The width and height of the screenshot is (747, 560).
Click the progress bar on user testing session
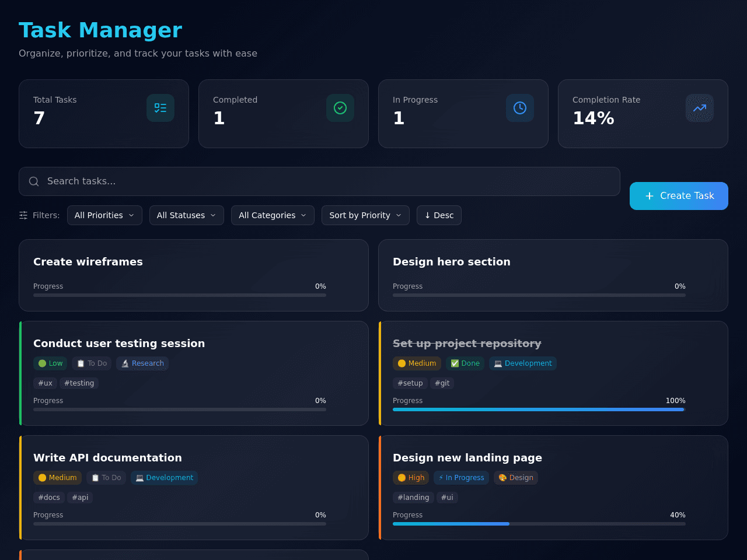point(180,409)
